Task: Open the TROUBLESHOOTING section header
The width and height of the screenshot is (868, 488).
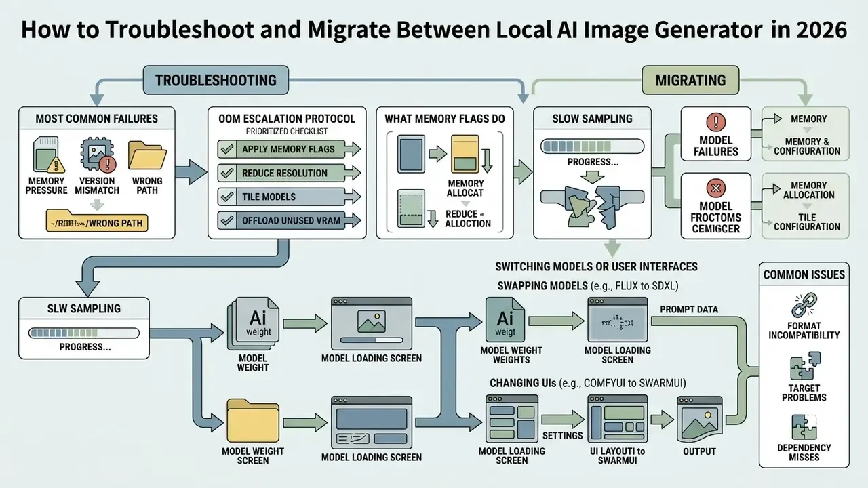Action: 216,80
